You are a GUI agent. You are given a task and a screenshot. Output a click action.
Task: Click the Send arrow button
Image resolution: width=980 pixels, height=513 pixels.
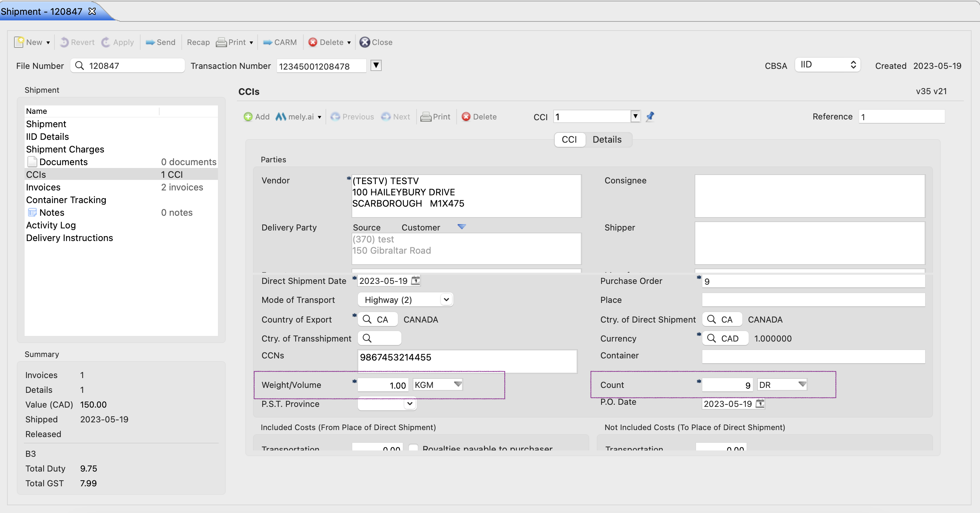pos(160,42)
